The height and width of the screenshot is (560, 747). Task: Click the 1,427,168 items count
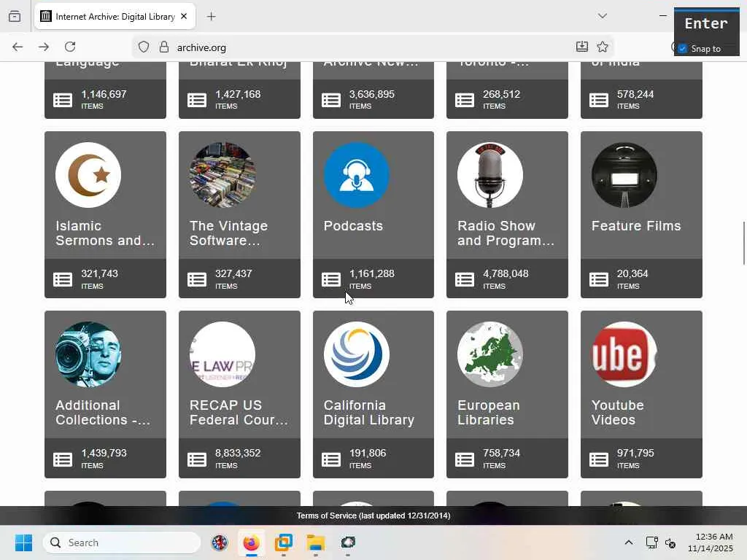238,94
